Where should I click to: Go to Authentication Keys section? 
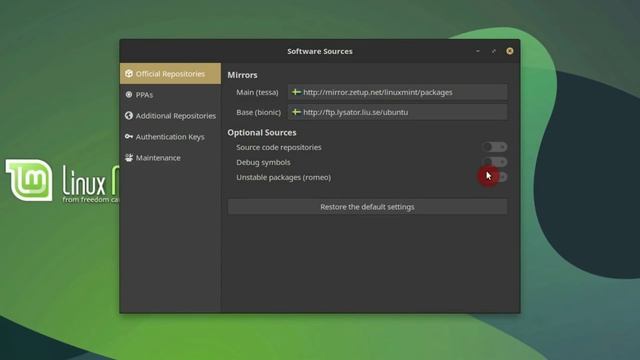(x=170, y=137)
